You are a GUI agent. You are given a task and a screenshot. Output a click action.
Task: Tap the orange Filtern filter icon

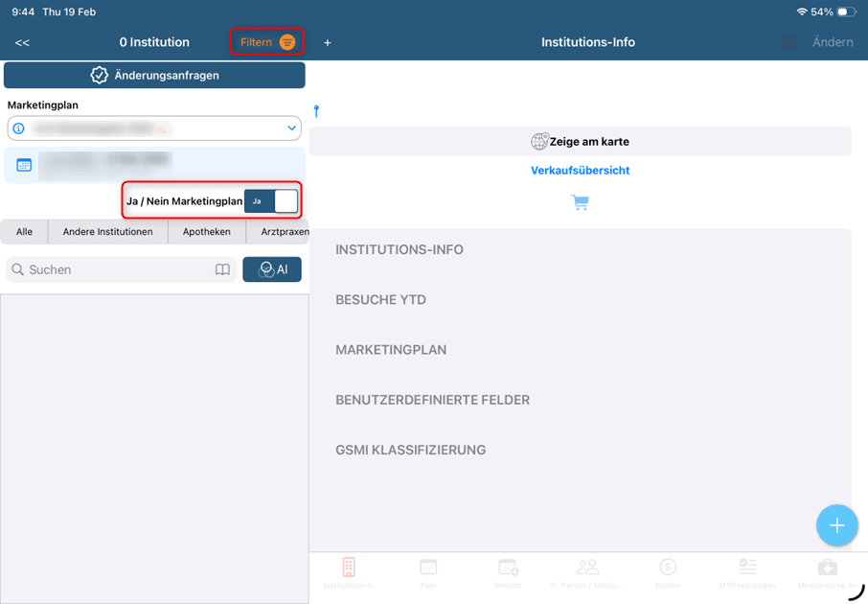[287, 42]
